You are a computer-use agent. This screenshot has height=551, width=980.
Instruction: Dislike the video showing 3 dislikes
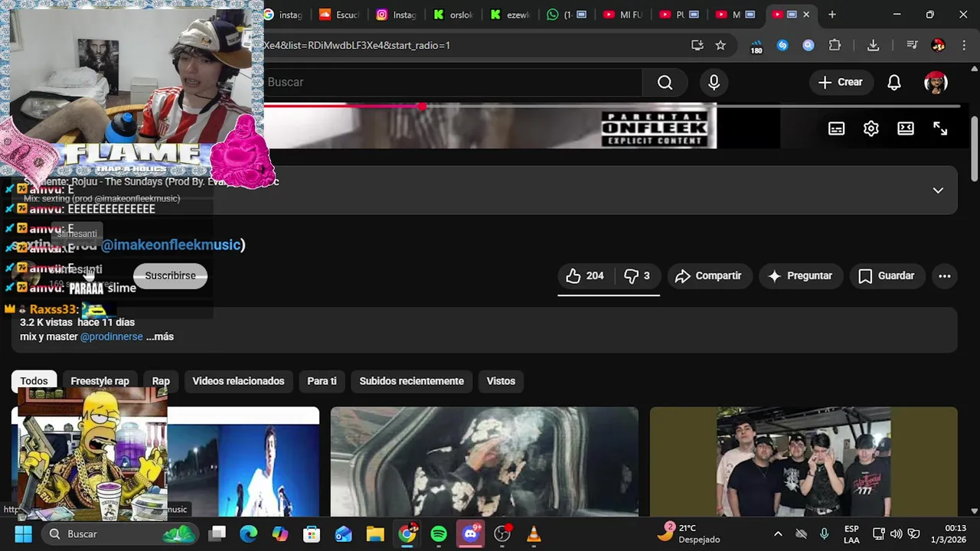coord(637,275)
